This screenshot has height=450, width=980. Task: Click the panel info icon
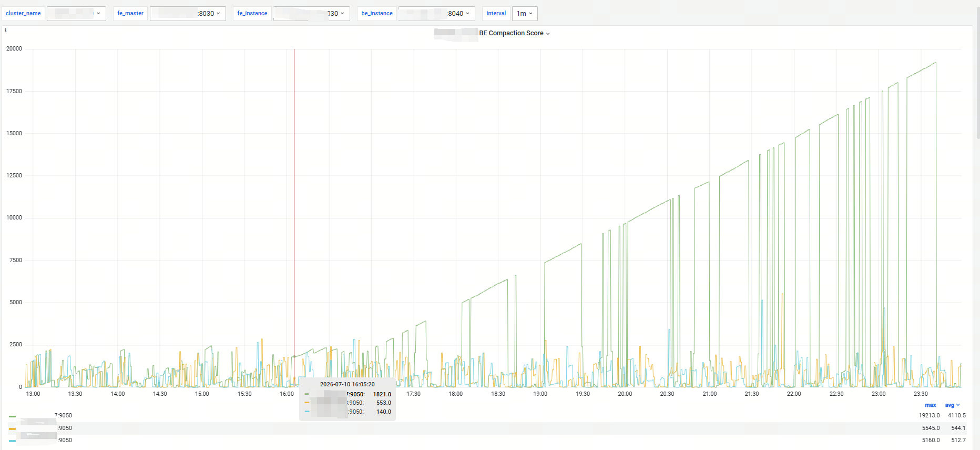coord(5,30)
